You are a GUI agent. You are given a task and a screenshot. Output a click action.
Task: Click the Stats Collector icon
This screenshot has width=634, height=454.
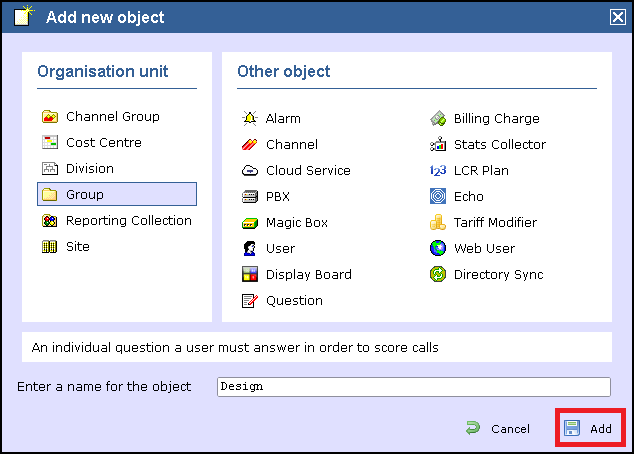(x=438, y=144)
